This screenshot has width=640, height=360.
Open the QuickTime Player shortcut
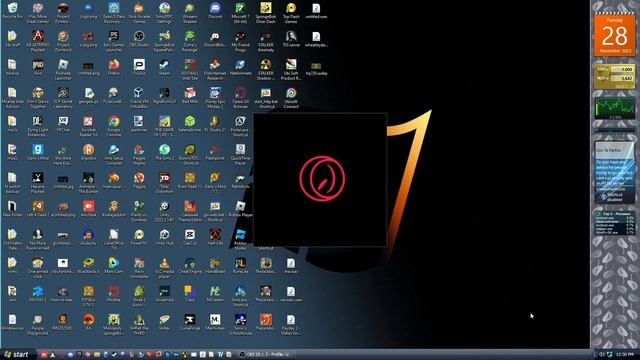[x=240, y=154]
